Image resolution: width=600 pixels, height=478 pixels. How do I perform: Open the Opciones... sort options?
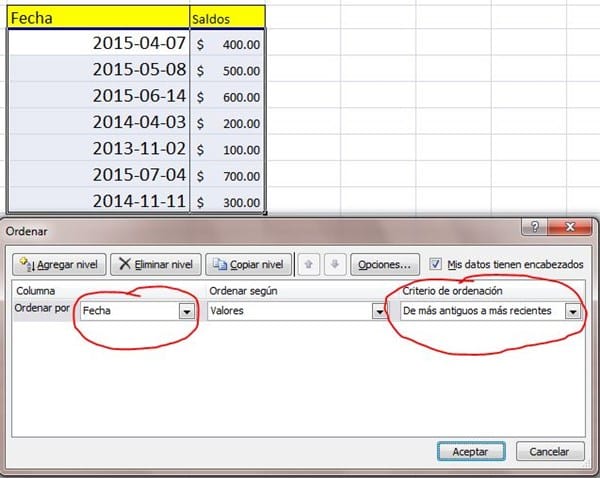pyautogui.click(x=385, y=264)
